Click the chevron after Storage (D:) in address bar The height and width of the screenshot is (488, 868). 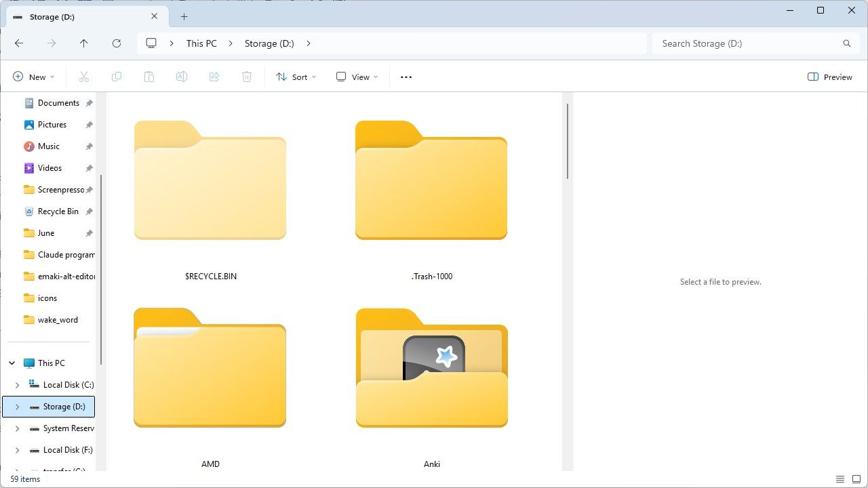coord(309,43)
